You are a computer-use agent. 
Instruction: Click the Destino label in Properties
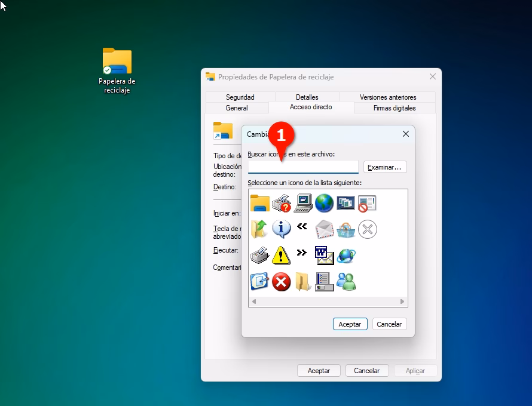(x=225, y=187)
